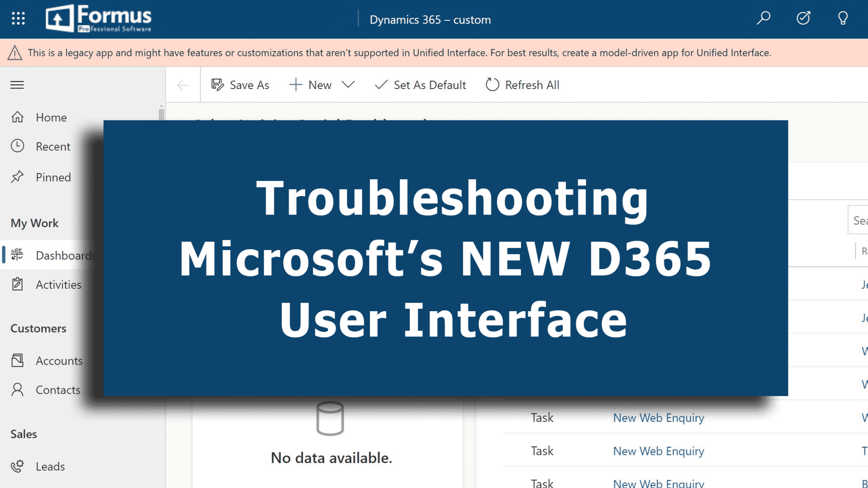
Task: Open the quick create icon in the top bar
Action: pos(803,19)
